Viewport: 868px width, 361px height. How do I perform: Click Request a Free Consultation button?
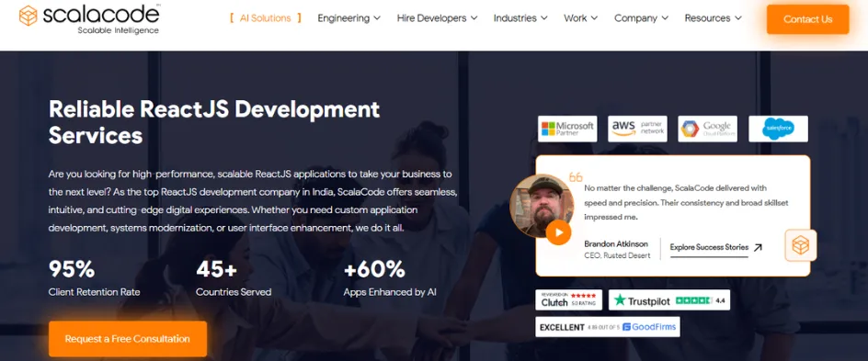127,339
